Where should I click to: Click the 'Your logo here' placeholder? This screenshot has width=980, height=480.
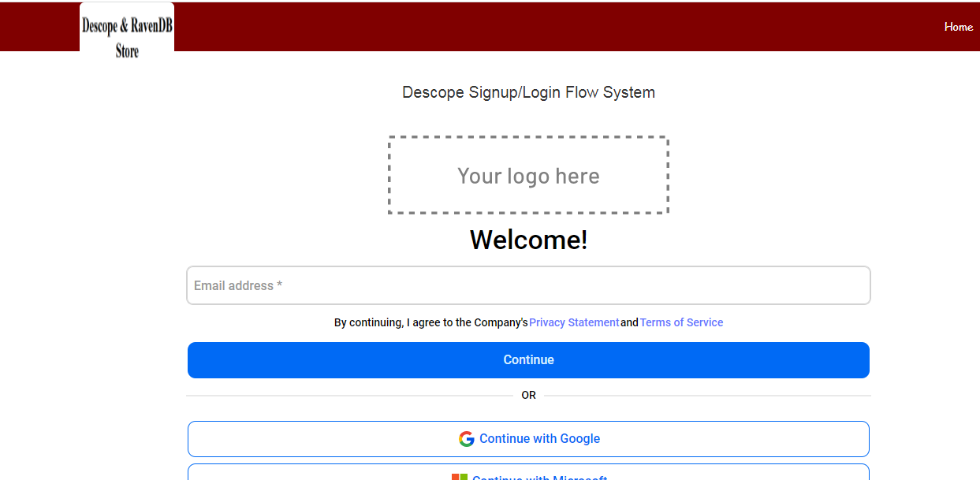tap(528, 175)
